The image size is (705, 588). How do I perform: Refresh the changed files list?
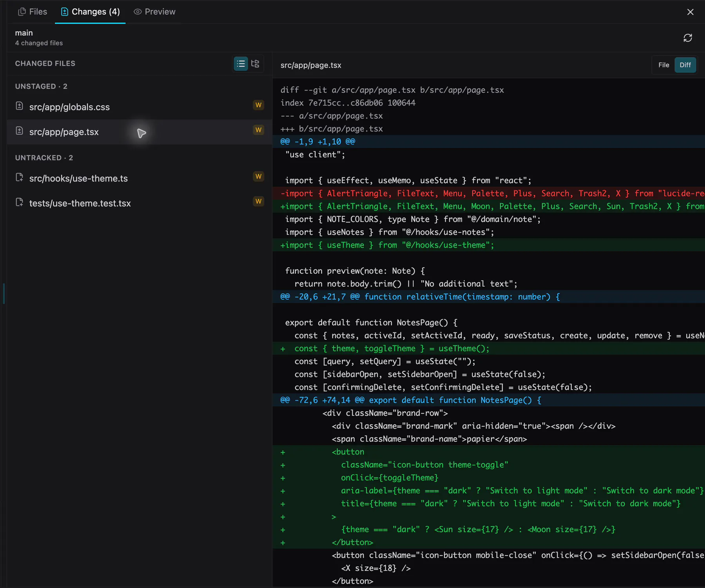tap(688, 38)
